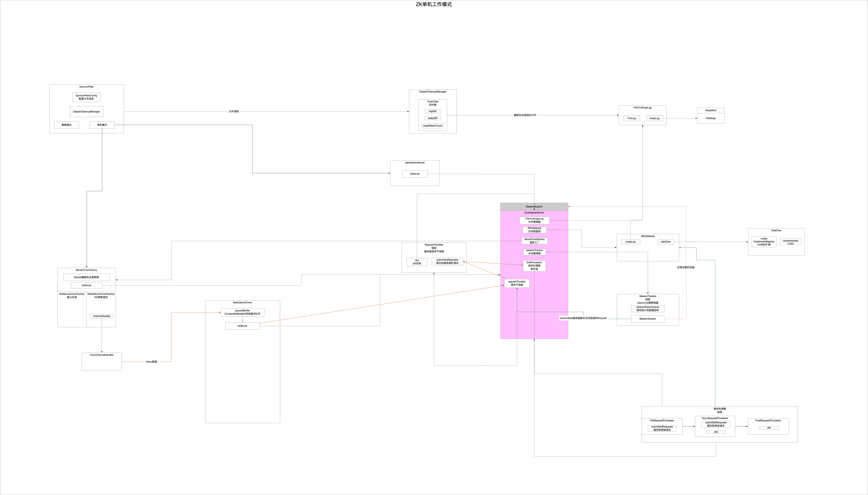Select the logsDir box
This screenshot has width=868, height=495.
pos(432,111)
